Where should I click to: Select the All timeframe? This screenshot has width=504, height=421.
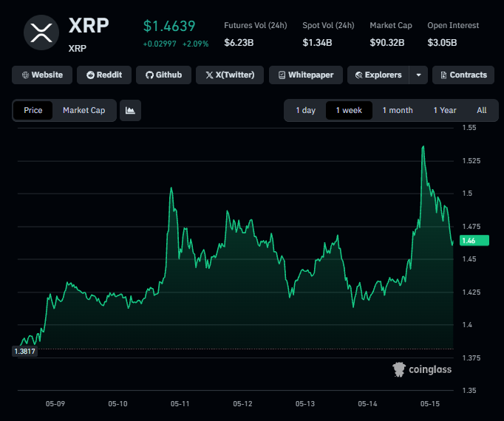pyautogui.click(x=482, y=110)
